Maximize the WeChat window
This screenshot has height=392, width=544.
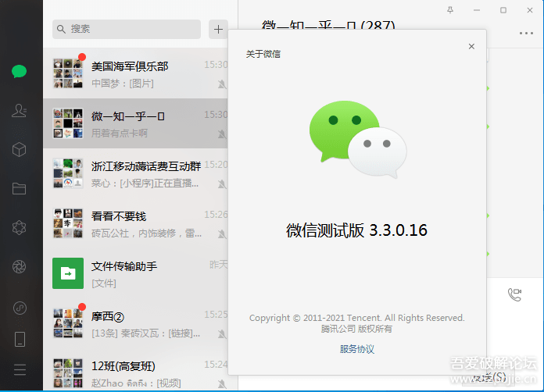(503, 10)
